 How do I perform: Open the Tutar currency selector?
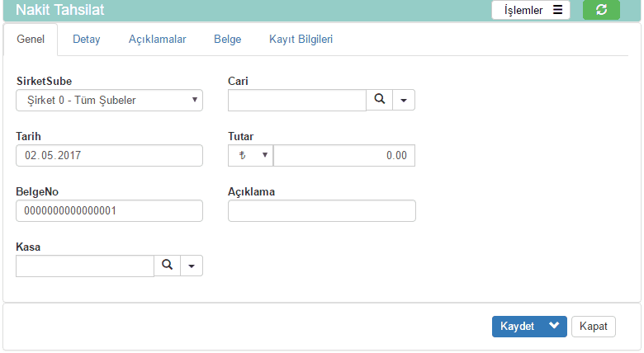(250, 155)
